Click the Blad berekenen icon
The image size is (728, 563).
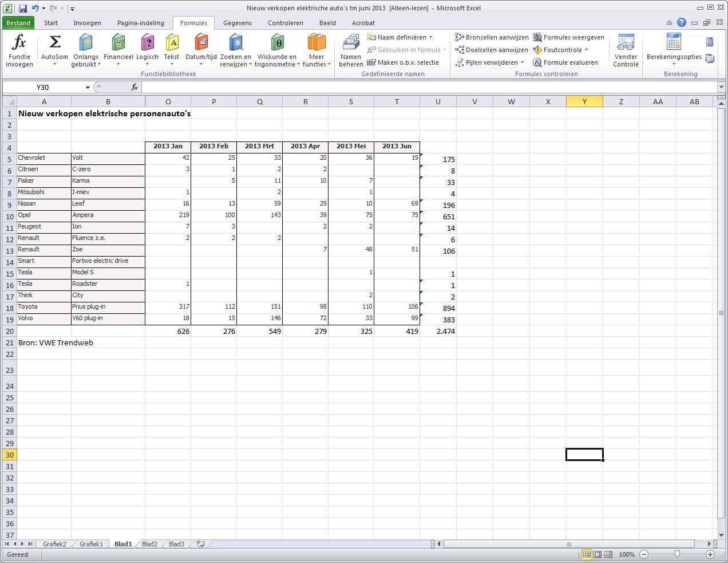tap(710, 58)
